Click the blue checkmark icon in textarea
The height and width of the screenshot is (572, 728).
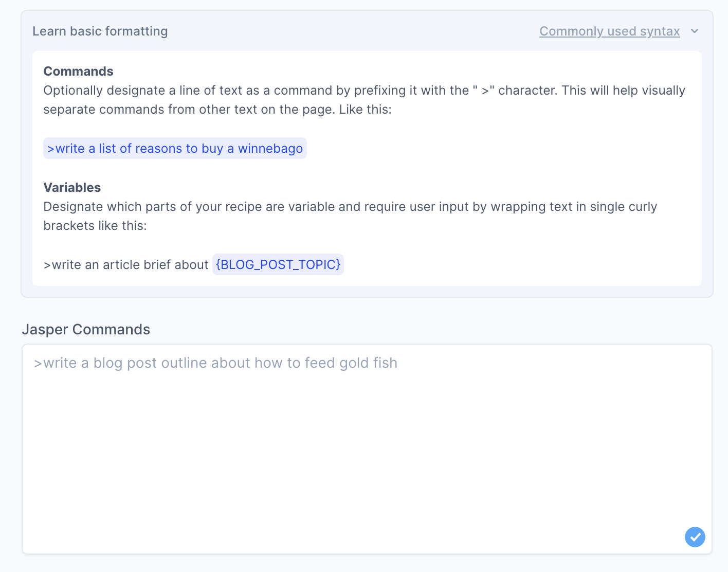click(x=695, y=537)
